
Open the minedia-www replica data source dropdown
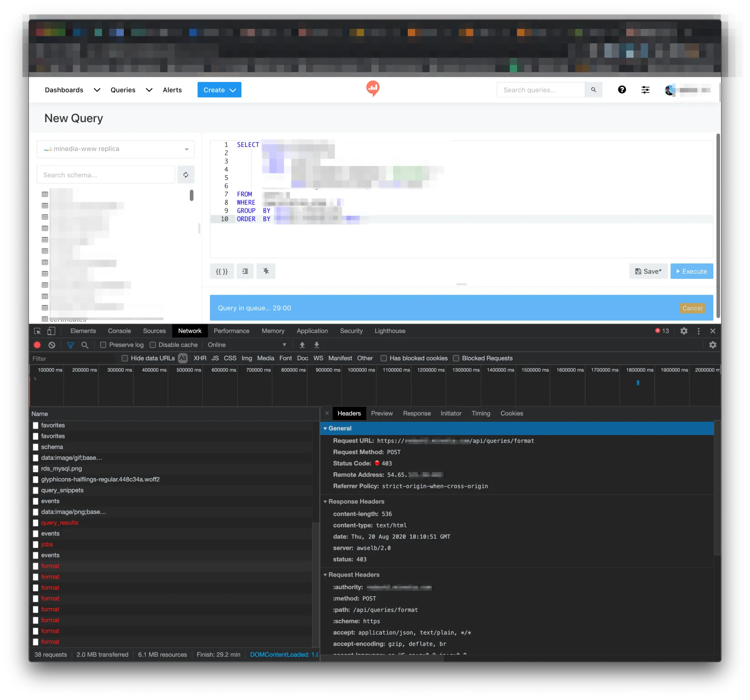click(115, 149)
